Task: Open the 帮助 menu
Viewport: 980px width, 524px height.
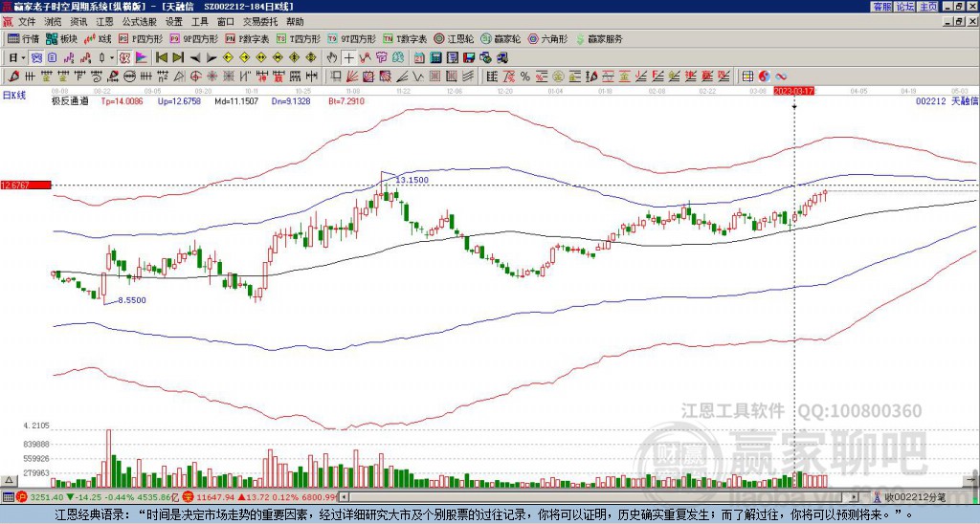Action: coord(295,22)
